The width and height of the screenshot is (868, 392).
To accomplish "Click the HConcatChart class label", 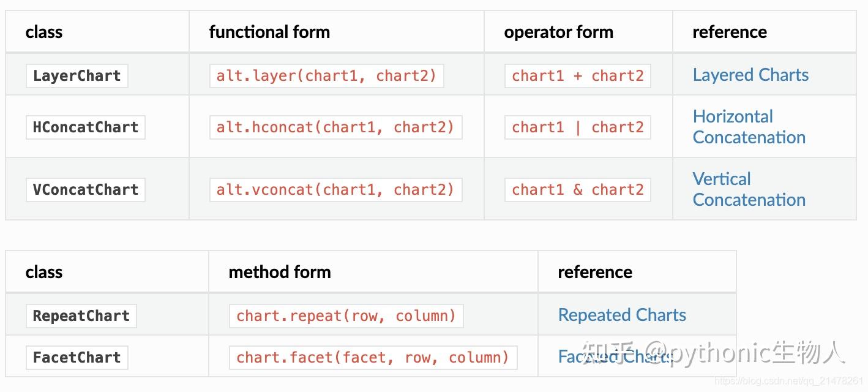I will tap(85, 127).
